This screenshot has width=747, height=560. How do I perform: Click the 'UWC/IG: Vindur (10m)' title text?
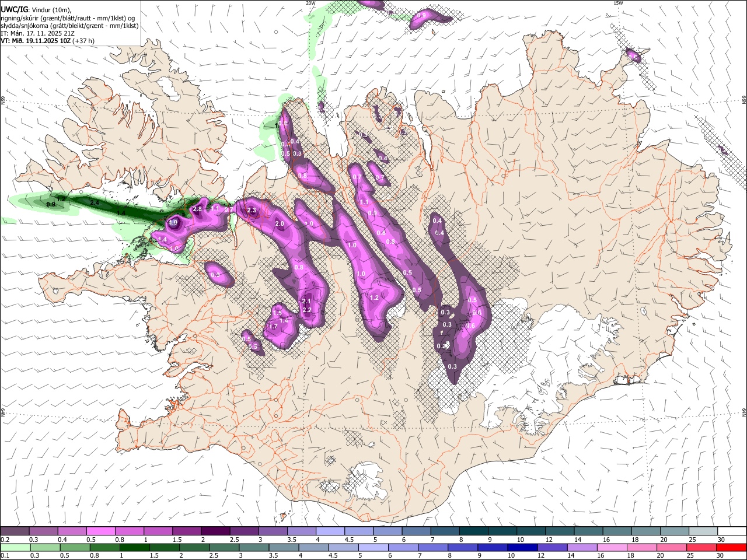[x=36, y=10]
